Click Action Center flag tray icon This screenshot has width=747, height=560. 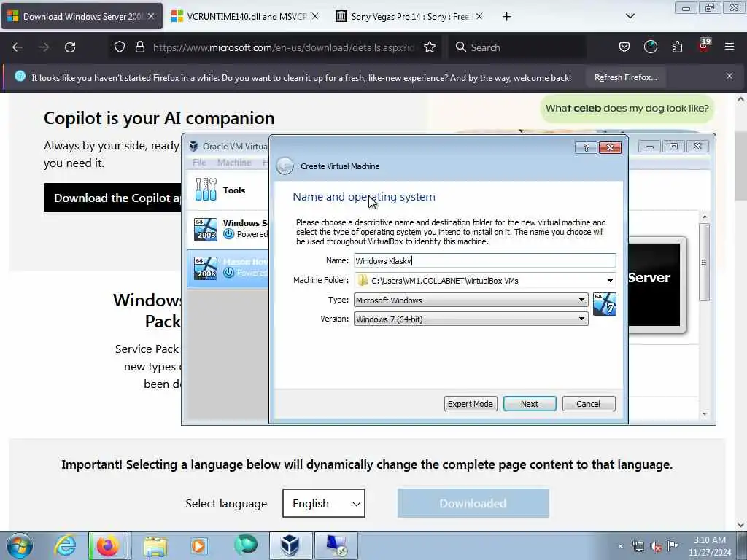[673, 545]
